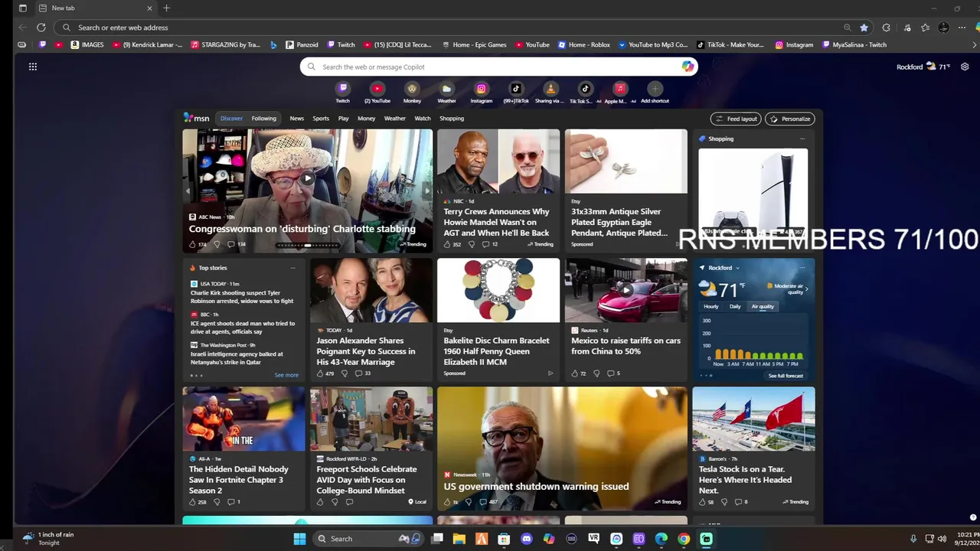Click the Windows taskbar Search box
The image size is (980, 551).
(x=369, y=539)
